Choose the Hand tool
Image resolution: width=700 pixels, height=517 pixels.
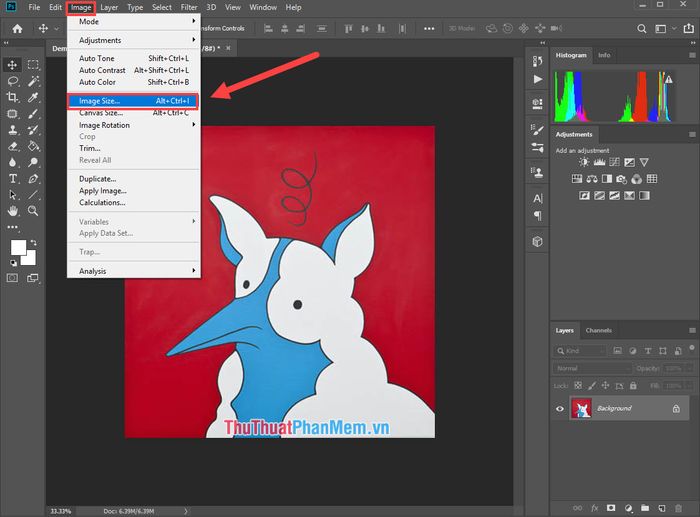13,211
